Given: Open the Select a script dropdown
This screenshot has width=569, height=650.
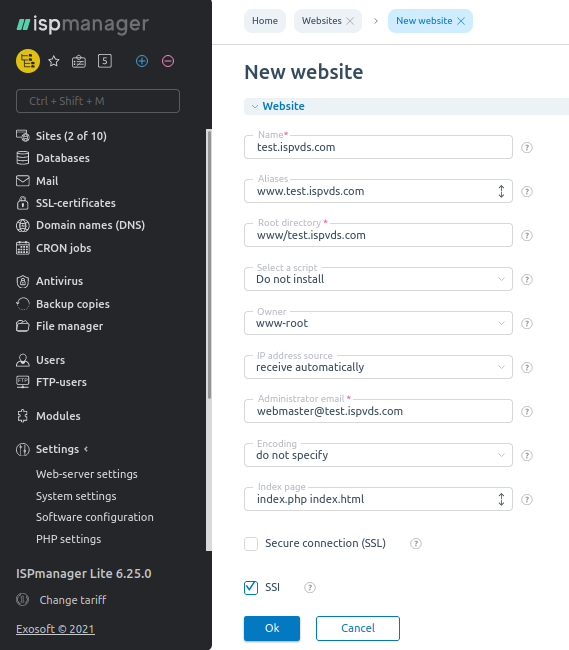Looking at the screenshot, I should [x=378, y=279].
